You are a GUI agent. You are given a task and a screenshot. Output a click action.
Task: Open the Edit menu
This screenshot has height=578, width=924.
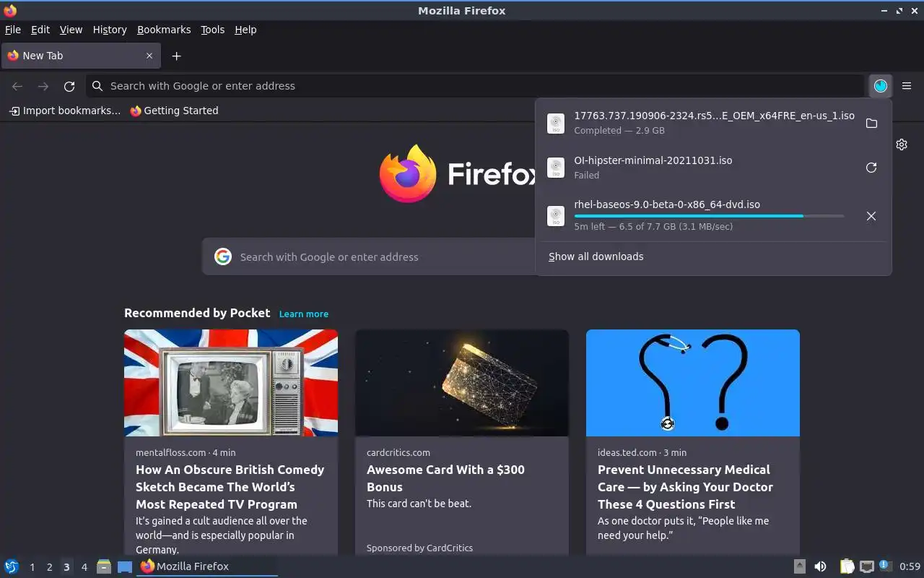point(40,30)
